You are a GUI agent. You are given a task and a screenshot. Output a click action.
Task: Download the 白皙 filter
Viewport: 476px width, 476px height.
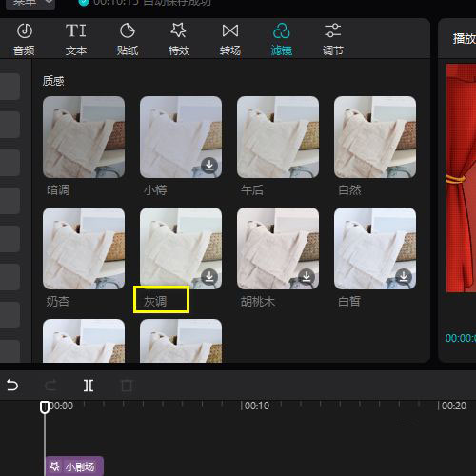coord(404,277)
